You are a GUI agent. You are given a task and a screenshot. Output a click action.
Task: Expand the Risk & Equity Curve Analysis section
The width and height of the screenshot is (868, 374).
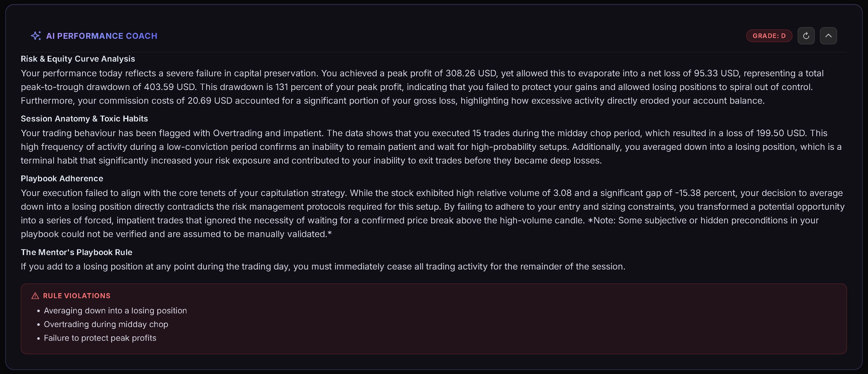pos(78,59)
